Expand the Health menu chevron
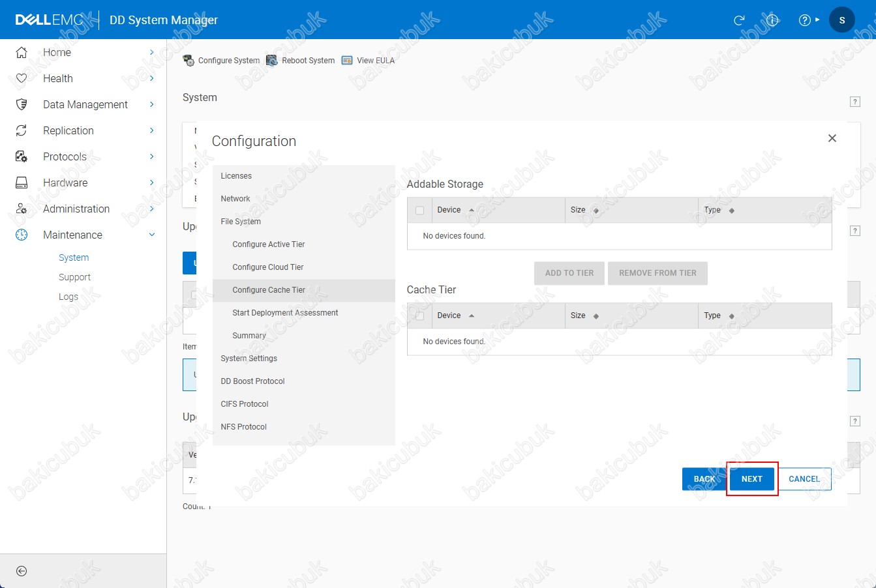This screenshot has width=876, height=588. tap(151, 78)
